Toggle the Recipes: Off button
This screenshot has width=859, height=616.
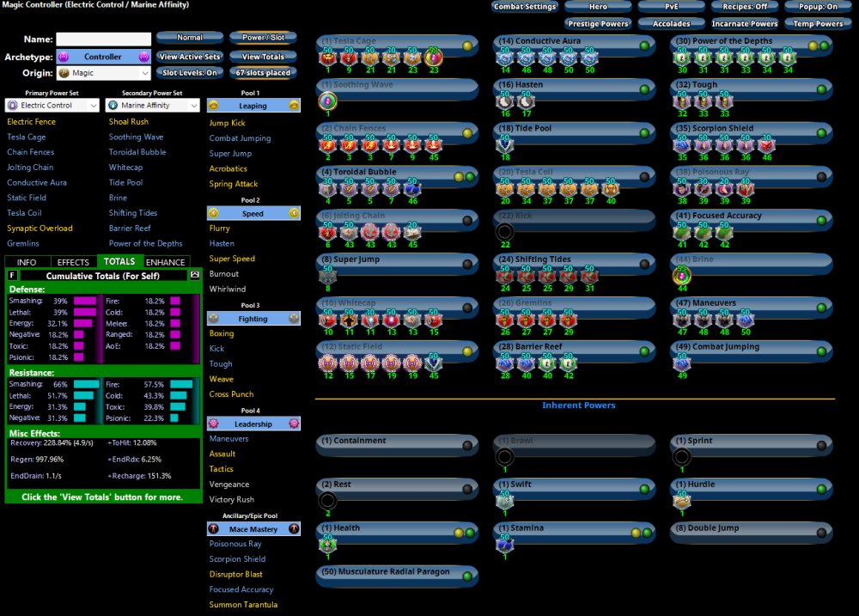pyautogui.click(x=745, y=7)
